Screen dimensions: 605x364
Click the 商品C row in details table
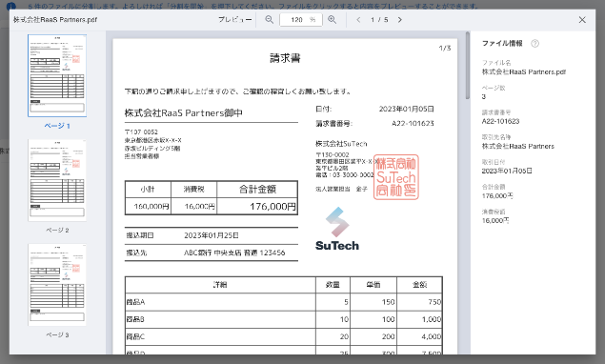283,336
